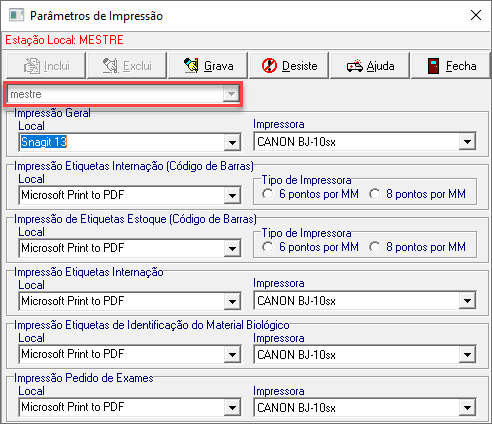This screenshot has height=424, width=492.
Task: Select 6 pontos por MM for Etiquetas Internação
Action: (268, 194)
